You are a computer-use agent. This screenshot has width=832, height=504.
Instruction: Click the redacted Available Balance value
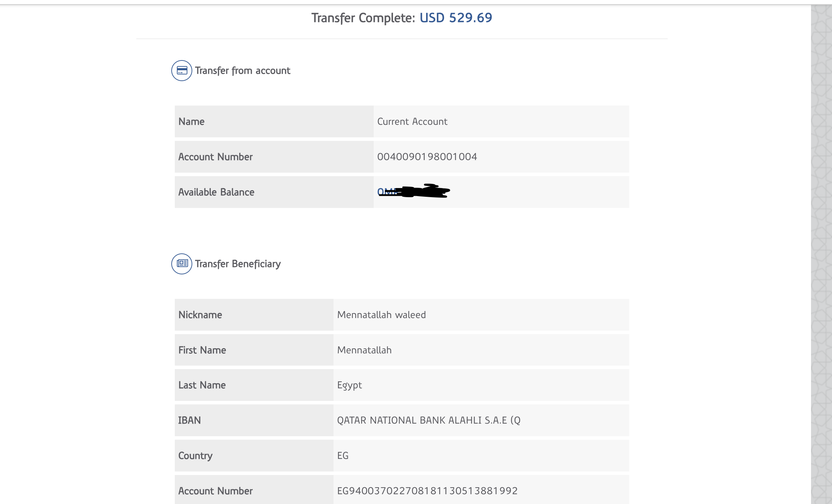pyautogui.click(x=414, y=191)
